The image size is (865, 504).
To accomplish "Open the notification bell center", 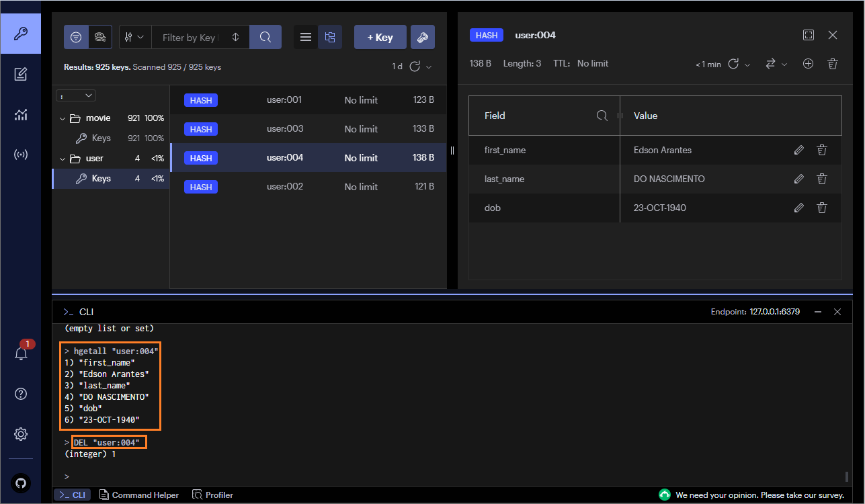I will (20, 353).
